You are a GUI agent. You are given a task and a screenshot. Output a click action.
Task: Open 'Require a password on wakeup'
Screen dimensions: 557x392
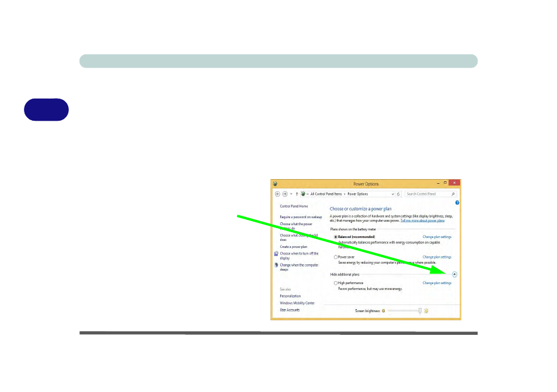coord(301,217)
